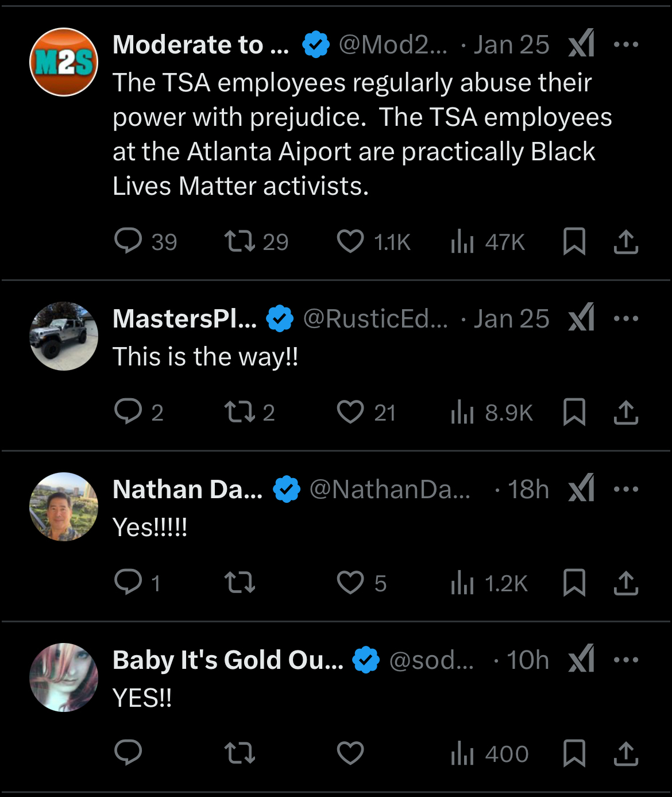The width and height of the screenshot is (672, 797).
Task: Like the "This is the way!!" reply
Action: (x=350, y=412)
